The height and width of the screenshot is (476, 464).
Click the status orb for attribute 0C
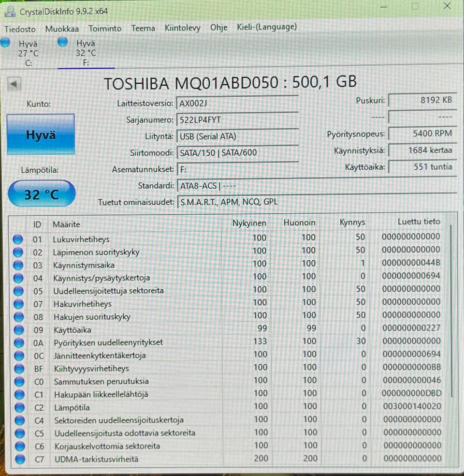[x=19, y=356]
